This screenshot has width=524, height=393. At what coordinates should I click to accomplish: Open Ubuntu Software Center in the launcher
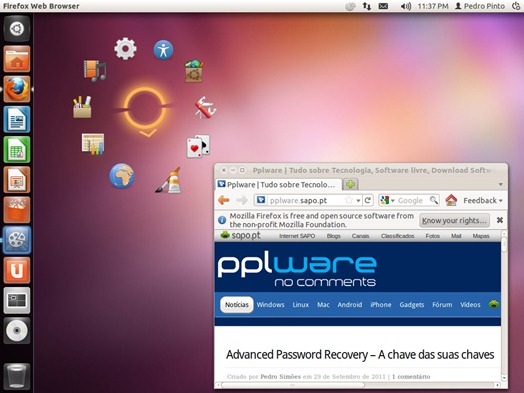coord(17,210)
